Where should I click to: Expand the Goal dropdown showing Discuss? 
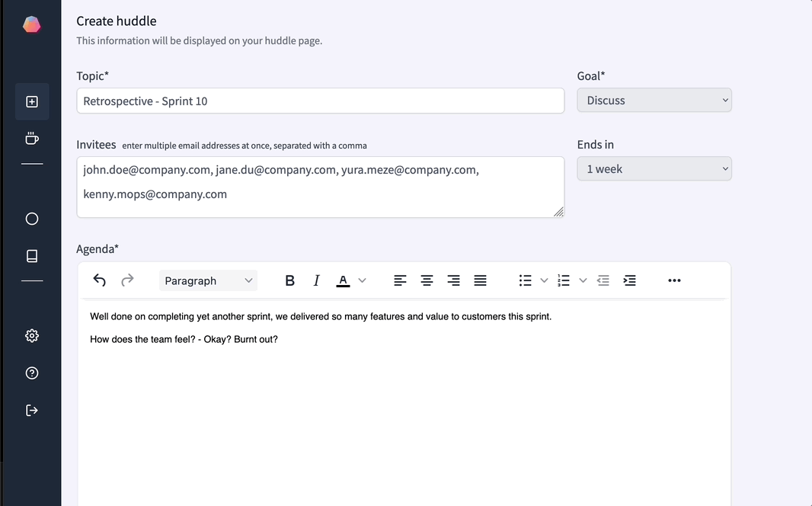click(654, 101)
